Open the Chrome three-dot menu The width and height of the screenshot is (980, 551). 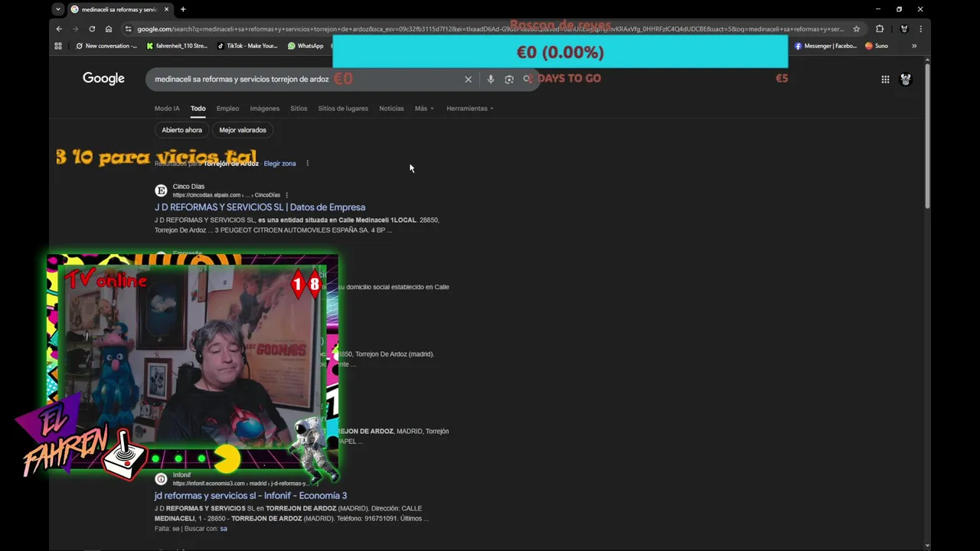[x=920, y=29]
